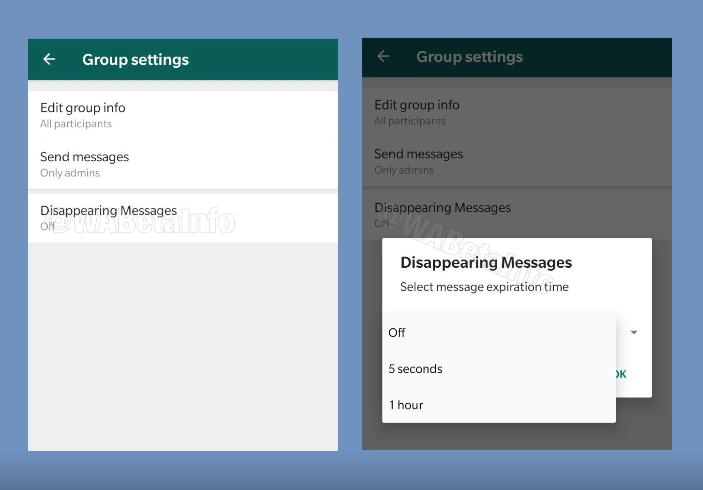703x490 pixels.
Task: Open Edit group info in left screen
Action: pos(183,115)
